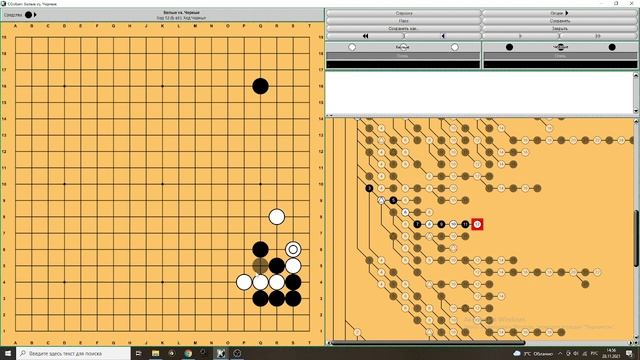The width and height of the screenshot is (640, 360).
Task: Open the Средства tools dropdown
Action: pos(20,15)
